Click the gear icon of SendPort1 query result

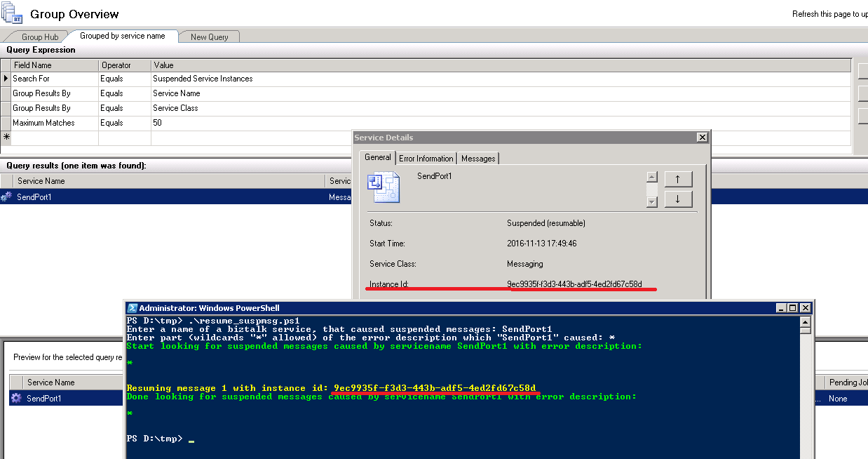pyautogui.click(x=6, y=197)
